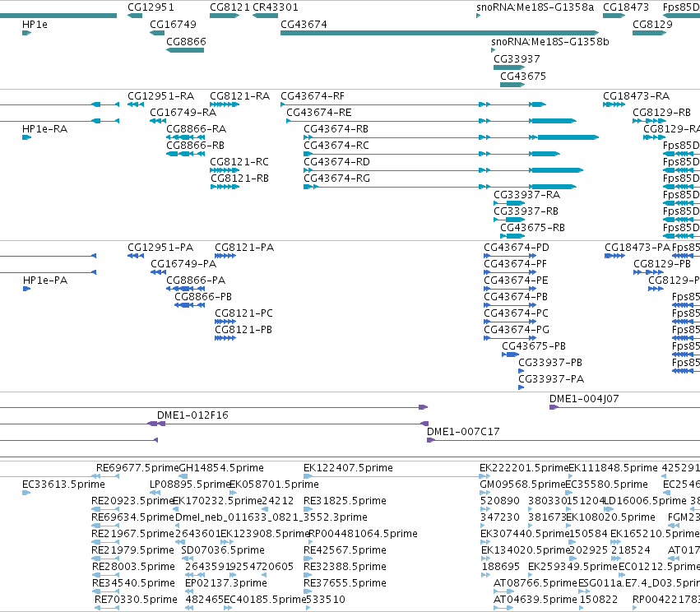Screen dimensions: 700x612
Task: Click the HP1e gene label
Action: click(35, 25)
